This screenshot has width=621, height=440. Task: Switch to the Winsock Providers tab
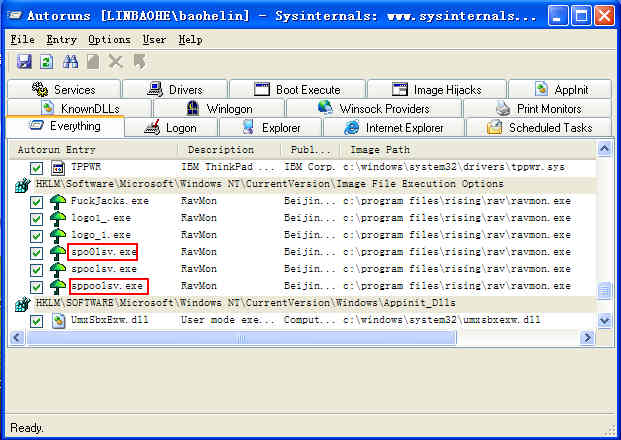(374, 108)
